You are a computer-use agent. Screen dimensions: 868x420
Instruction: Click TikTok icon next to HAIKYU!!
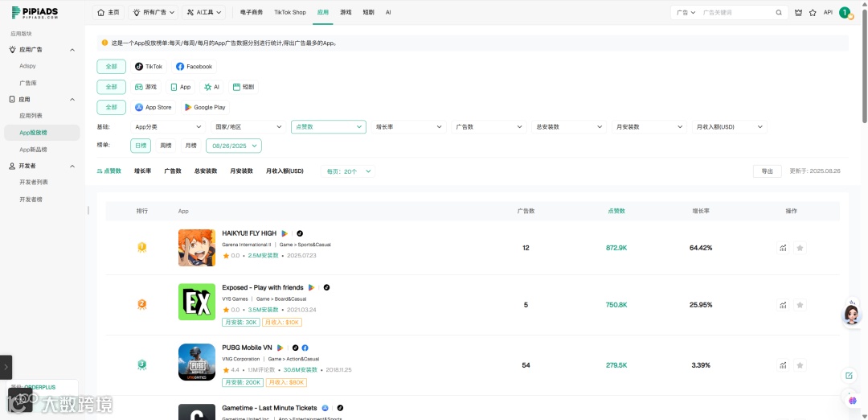(300, 233)
